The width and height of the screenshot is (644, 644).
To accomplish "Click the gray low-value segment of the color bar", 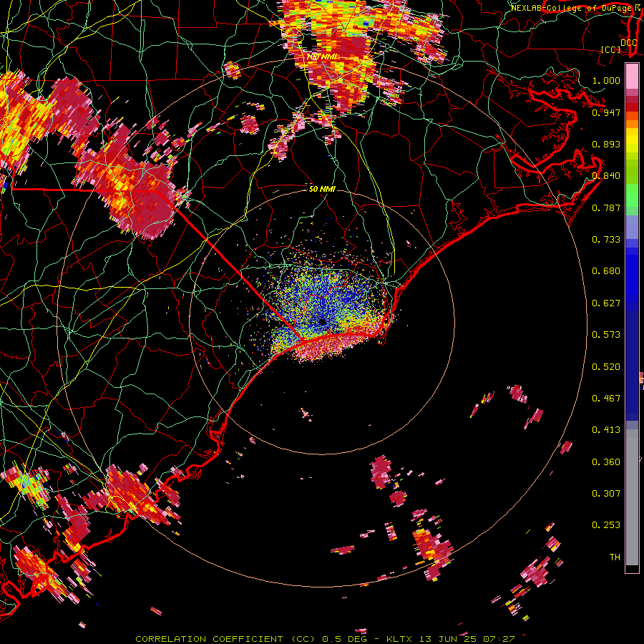I will pos(632,497).
